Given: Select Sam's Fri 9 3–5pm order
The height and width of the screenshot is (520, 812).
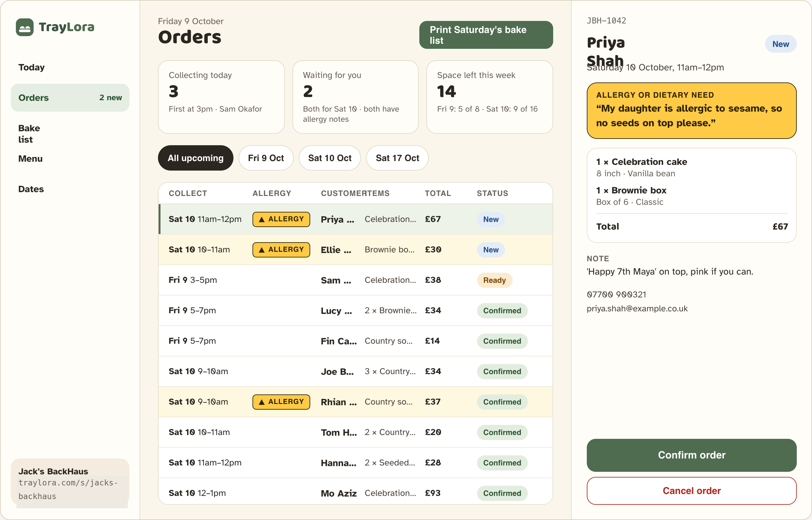Looking at the screenshot, I should pyautogui.click(x=355, y=280).
